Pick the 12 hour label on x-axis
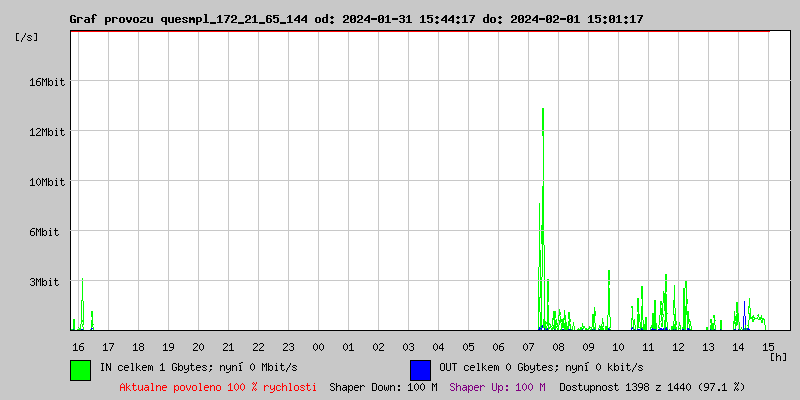 coord(678,347)
